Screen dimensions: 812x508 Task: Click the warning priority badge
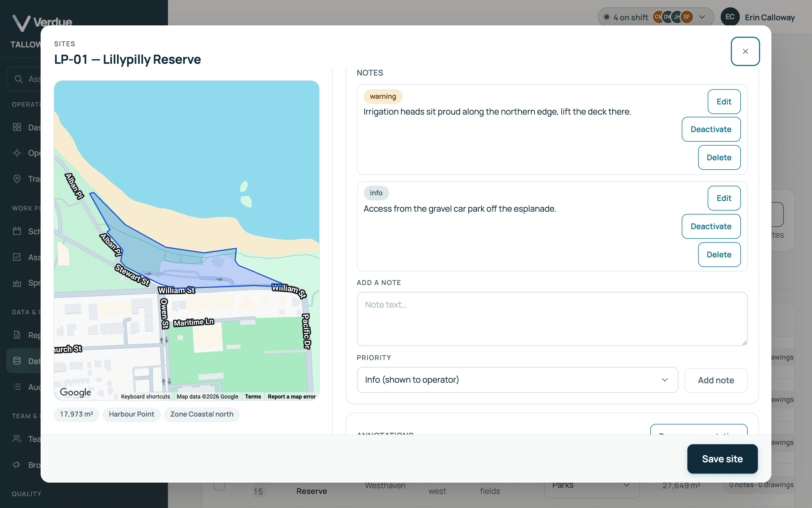383,97
